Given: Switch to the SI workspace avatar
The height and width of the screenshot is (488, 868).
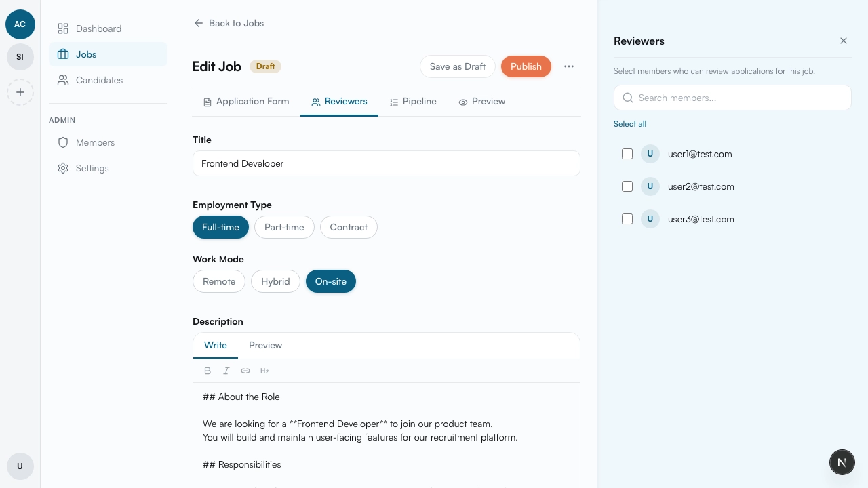Looking at the screenshot, I should pos(20,57).
